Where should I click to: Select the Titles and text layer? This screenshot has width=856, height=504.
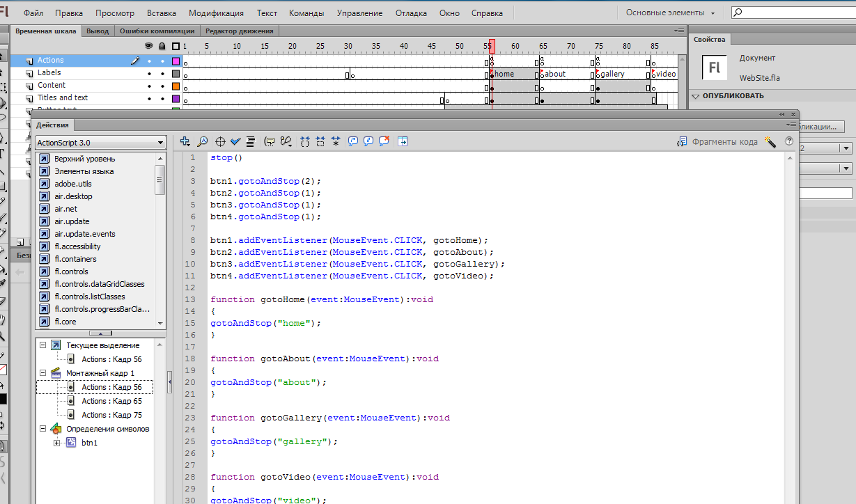[63, 97]
